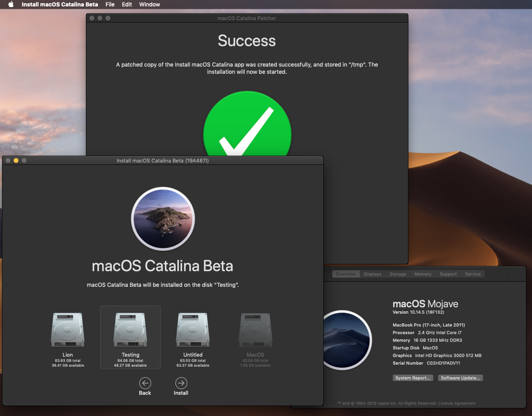Click the macOS Catalina Beta island logo
The width and height of the screenshot is (532, 416).
(163, 219)
